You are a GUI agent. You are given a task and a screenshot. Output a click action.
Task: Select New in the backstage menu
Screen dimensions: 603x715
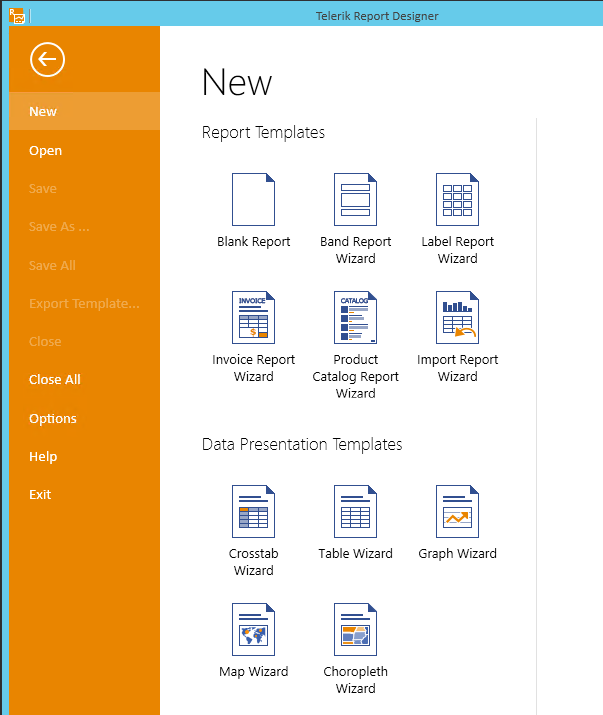[x=43, y=112]
